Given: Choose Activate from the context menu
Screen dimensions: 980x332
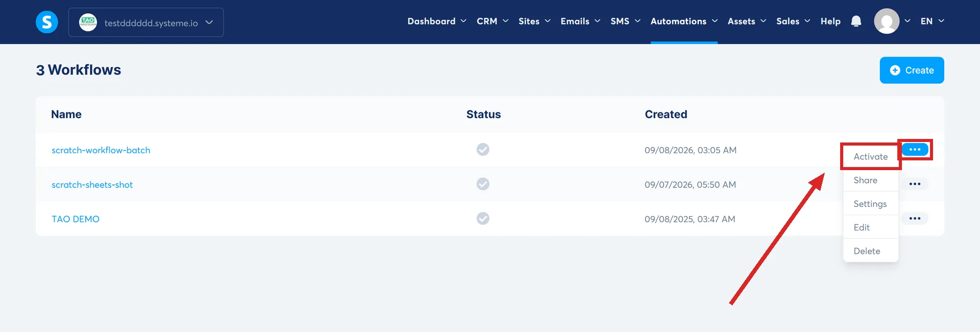Looking at the screenshot, I should 871,156.
